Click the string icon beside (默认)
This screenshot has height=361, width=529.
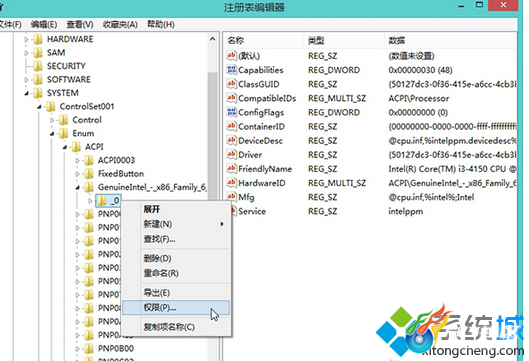point(231,55)
